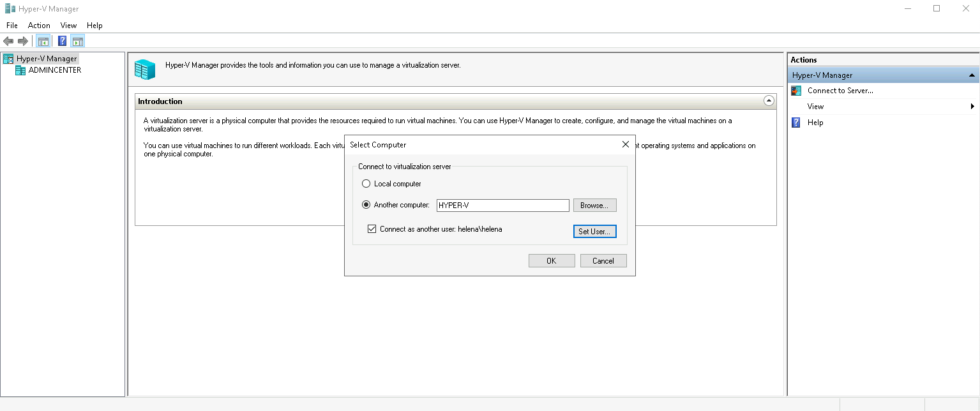This screenshot has width=980, height=411.
Task: Click the blue Help question-mark toolbar icon
Action: (x=62, y=41)
